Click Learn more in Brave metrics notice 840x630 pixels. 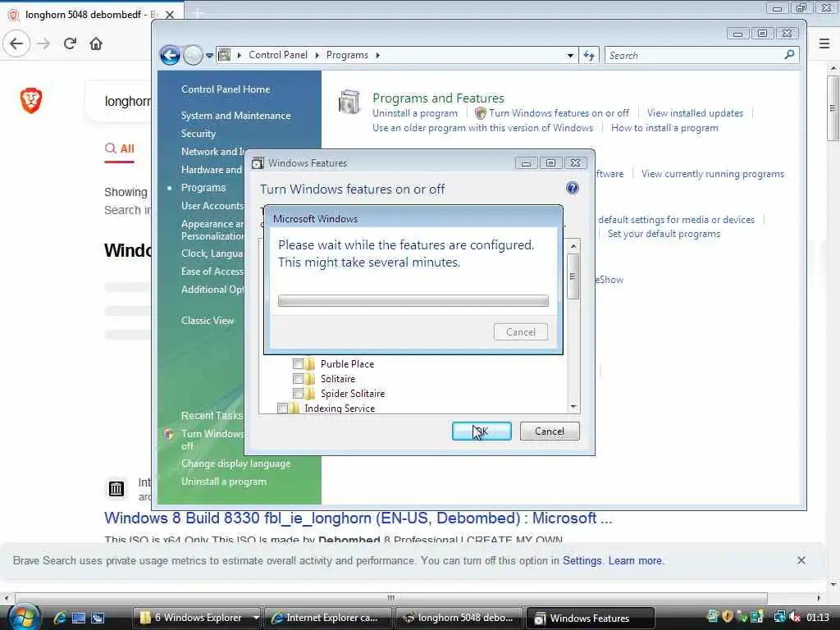(x=635, y=560)
